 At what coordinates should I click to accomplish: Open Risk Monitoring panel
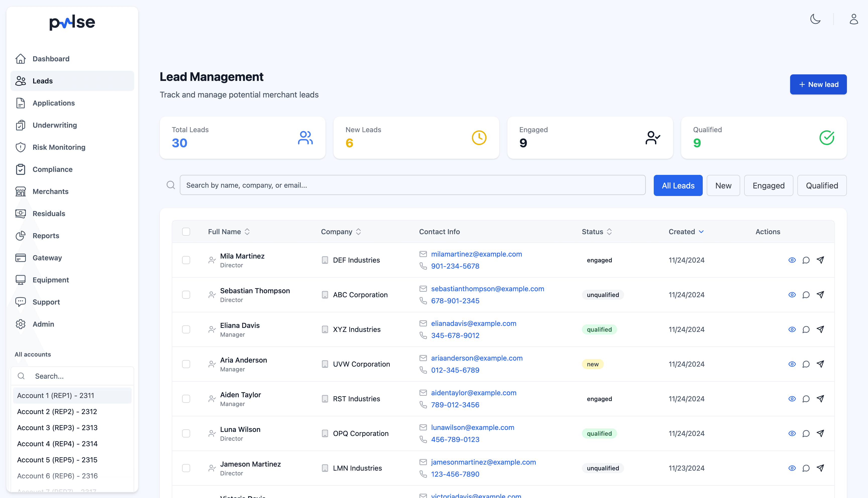(59, 147)
